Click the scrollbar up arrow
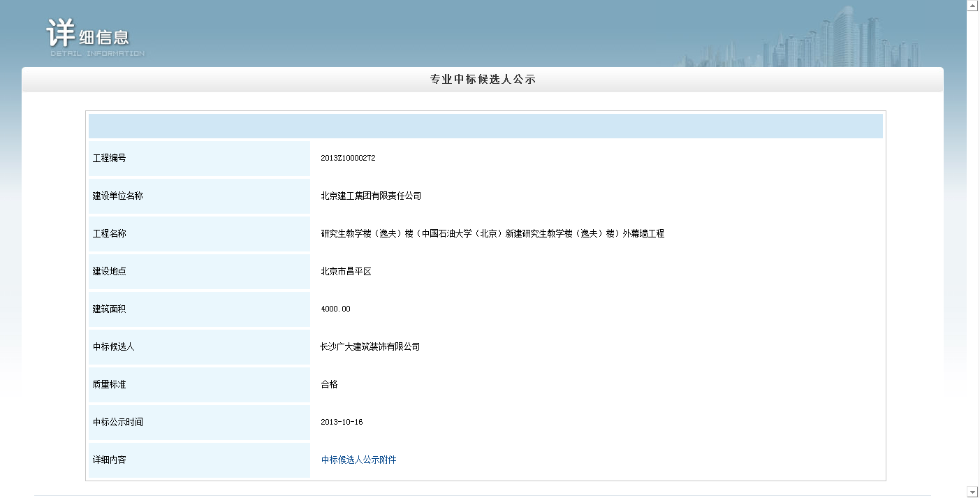The height and width of the screenshot is (498, 980). pyautogui.click(x=972, y=6)
